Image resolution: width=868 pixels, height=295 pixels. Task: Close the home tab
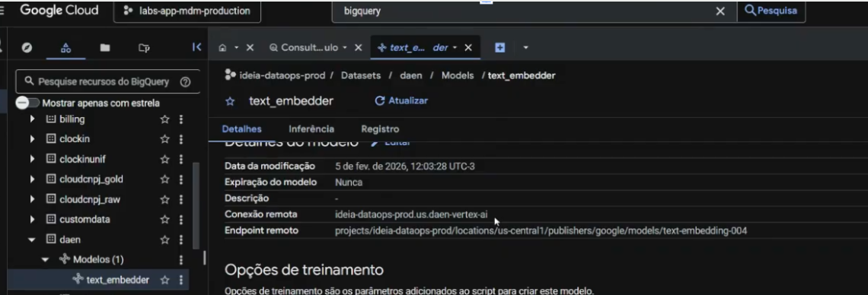click(x=250, y=47)
